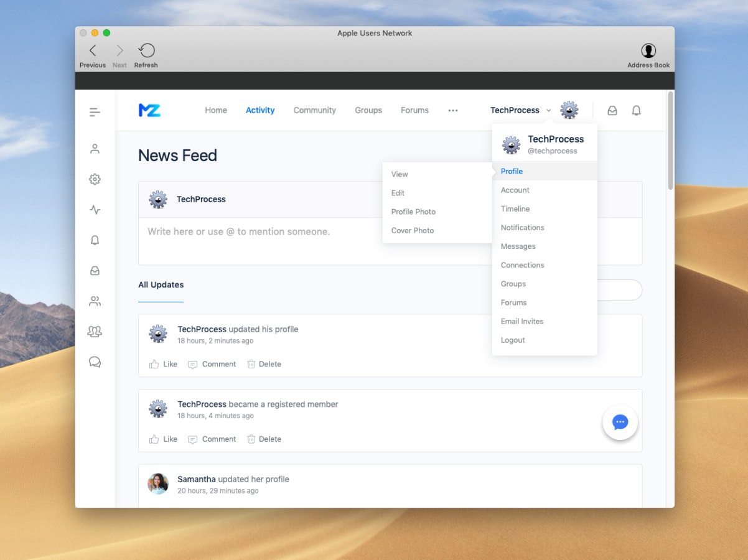
Task: Click the page's vertical scrollbar
Action: tap(670, 140)
